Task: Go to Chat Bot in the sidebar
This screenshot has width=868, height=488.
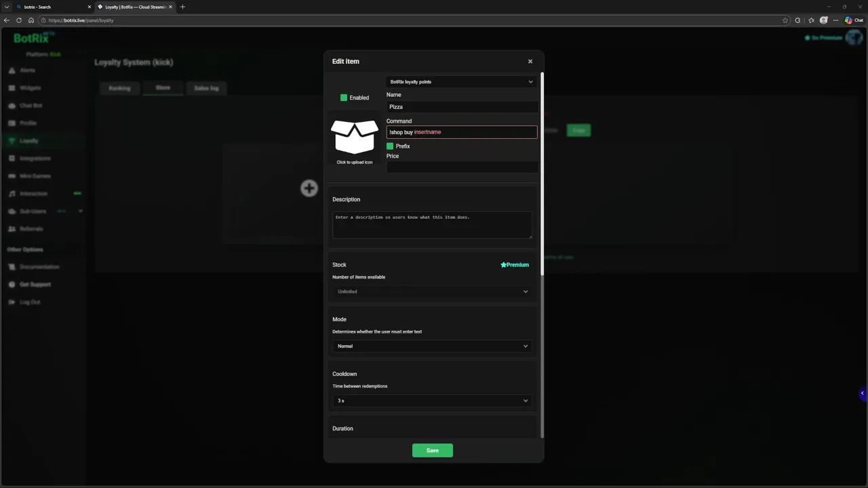Action: [31, 106]
